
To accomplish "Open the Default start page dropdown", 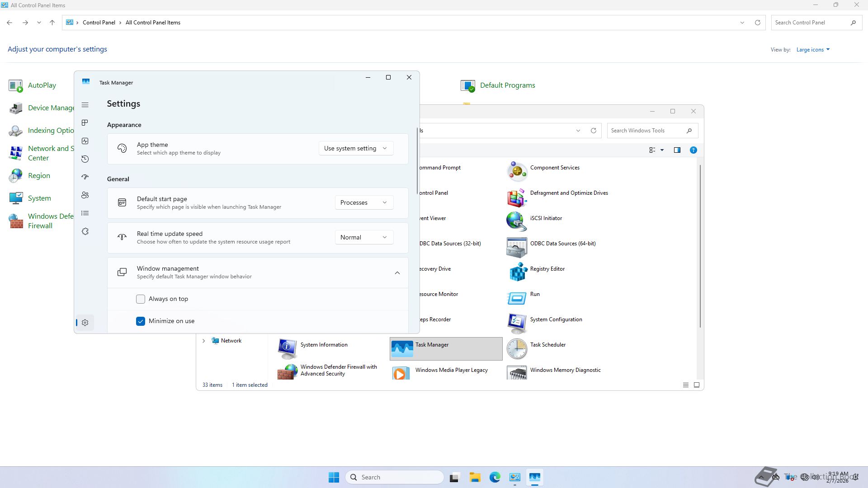I will point(363,202).
